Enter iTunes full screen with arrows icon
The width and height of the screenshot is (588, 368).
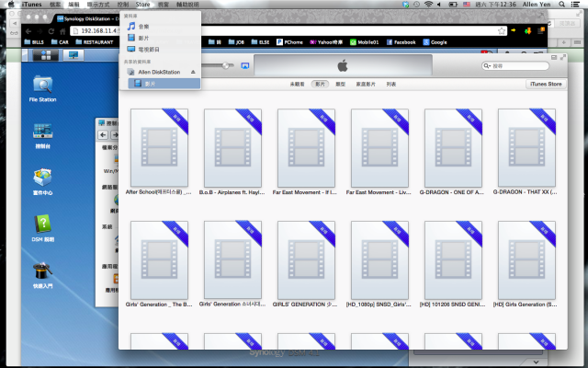(562, 57)
